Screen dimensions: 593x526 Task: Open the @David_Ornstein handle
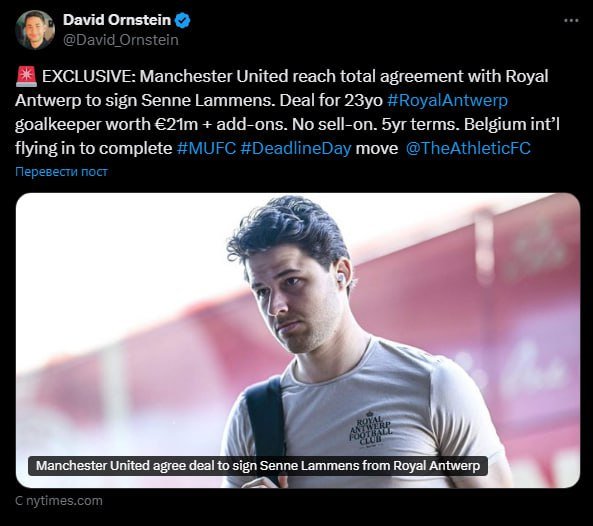pyautogui.click(x=121, y=40)
